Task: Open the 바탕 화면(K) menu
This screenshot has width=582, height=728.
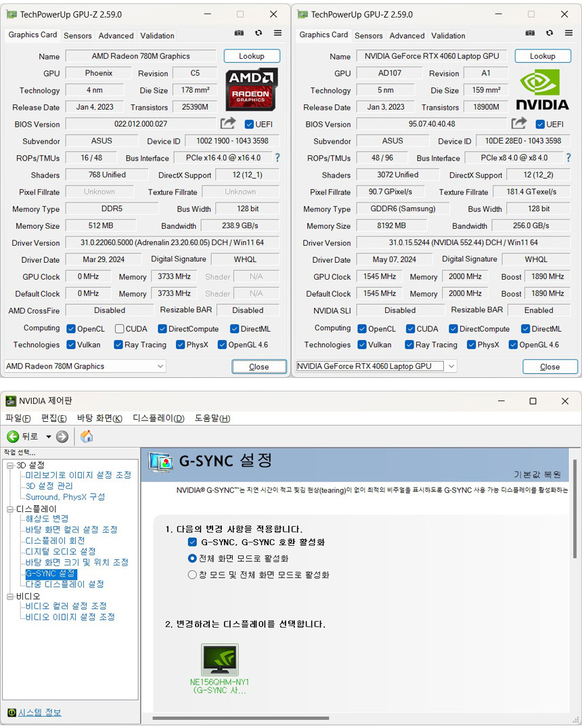Action: [x=99, y=419]
